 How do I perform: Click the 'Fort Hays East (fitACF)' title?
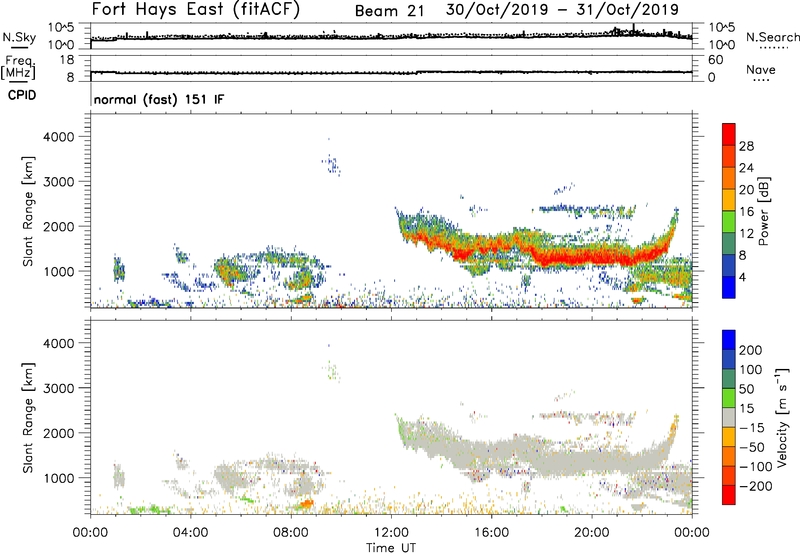coord(196,10)
